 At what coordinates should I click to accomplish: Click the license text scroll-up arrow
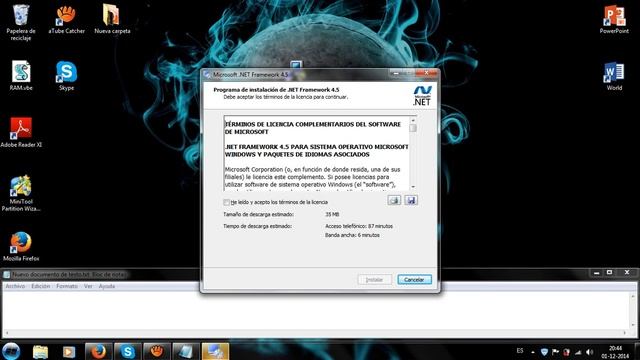413,120
